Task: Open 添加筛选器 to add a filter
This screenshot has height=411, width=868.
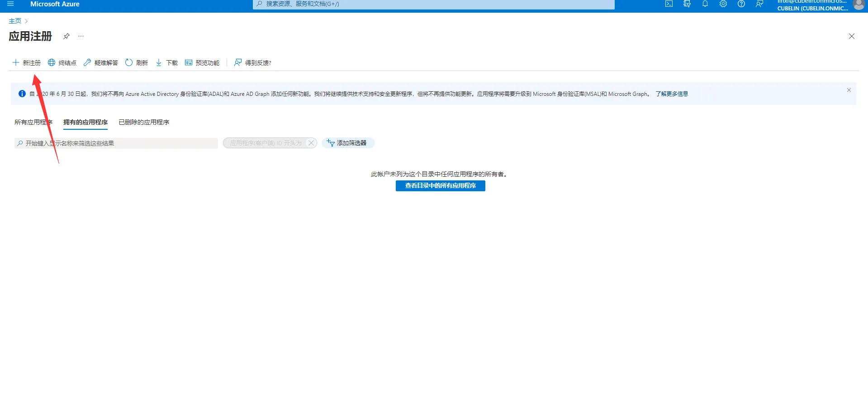Action: 347,143
